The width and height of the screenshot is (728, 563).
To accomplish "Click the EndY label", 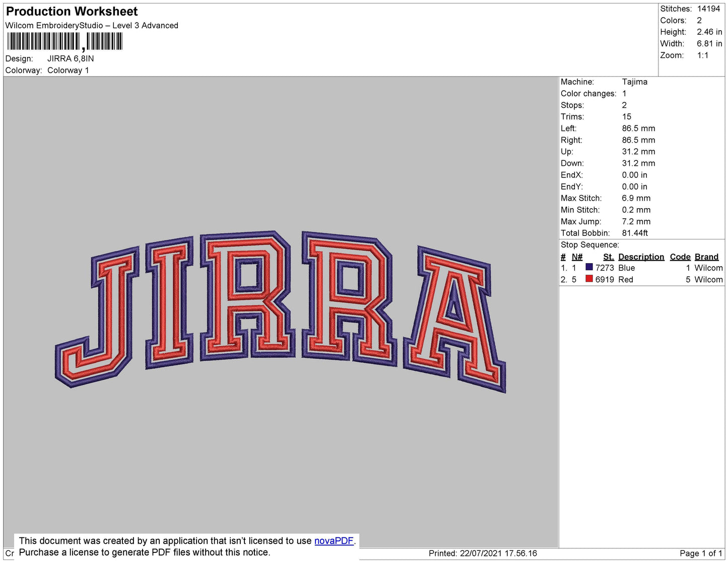I will (x=572, y=187).
